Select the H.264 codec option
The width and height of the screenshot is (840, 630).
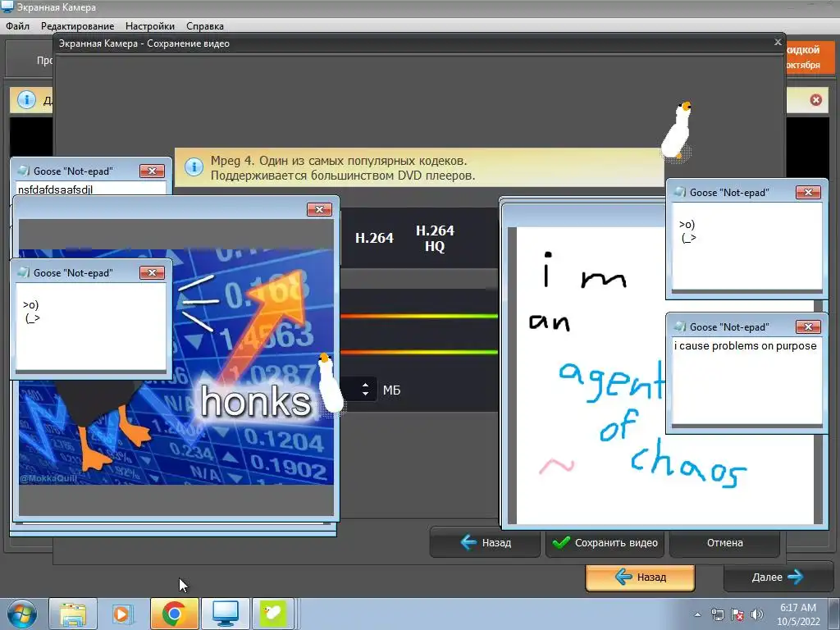tap(374, 238)
